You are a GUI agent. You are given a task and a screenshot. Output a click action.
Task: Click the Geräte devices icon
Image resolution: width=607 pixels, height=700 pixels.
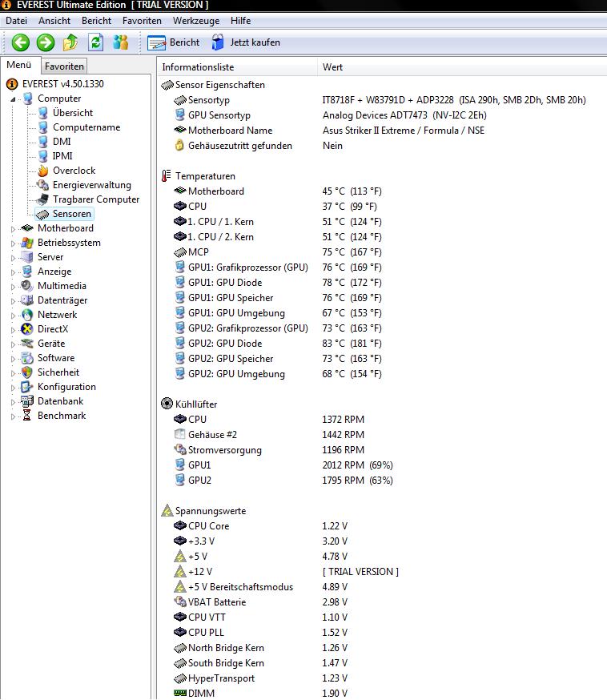click(x=27, y=344)
